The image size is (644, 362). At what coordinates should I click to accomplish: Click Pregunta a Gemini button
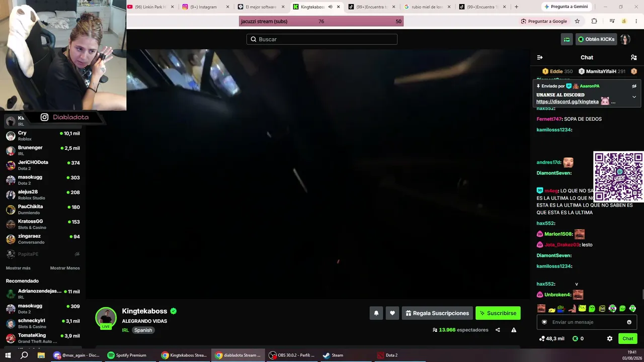coord(566,7)
